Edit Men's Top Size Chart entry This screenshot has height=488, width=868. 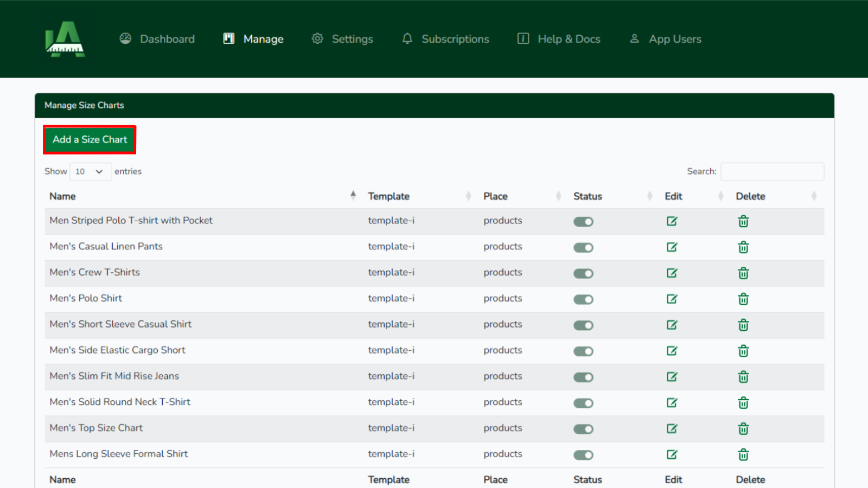pos(672,429)
